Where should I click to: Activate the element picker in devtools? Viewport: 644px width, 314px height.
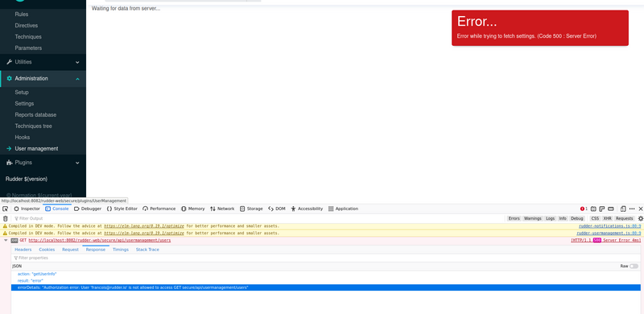coord(6,209)
